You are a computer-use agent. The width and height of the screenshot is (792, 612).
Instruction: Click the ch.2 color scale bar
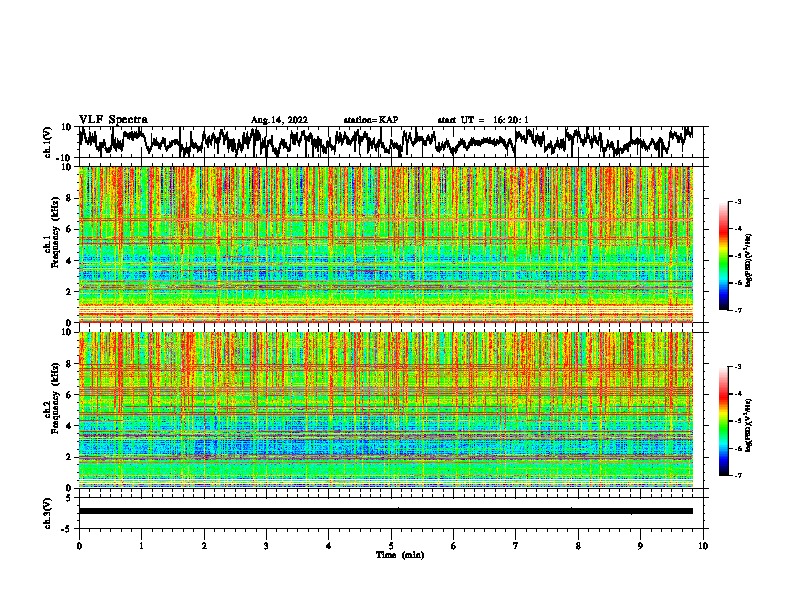pos(723,421)
